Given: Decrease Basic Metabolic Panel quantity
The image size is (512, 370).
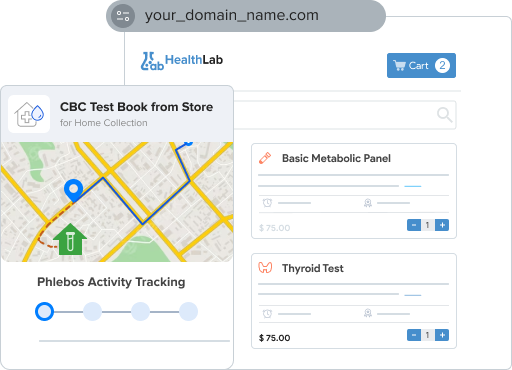Looking at the screenshot, I should [x=414, y=225].
